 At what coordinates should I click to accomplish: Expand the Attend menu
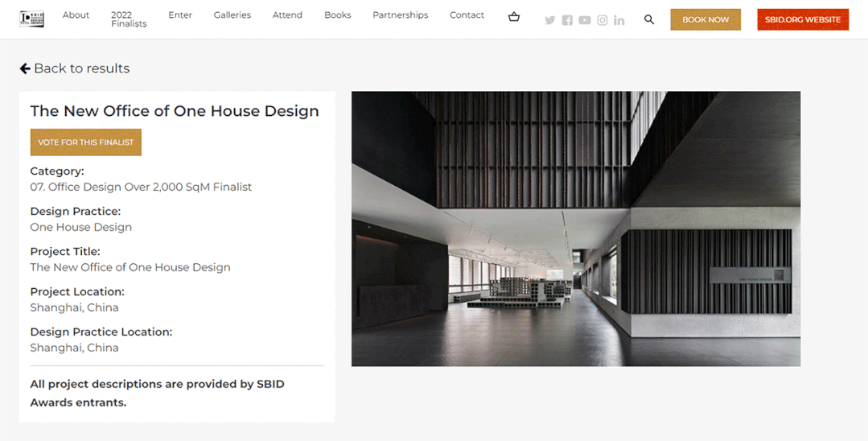[x=287, y=15]
